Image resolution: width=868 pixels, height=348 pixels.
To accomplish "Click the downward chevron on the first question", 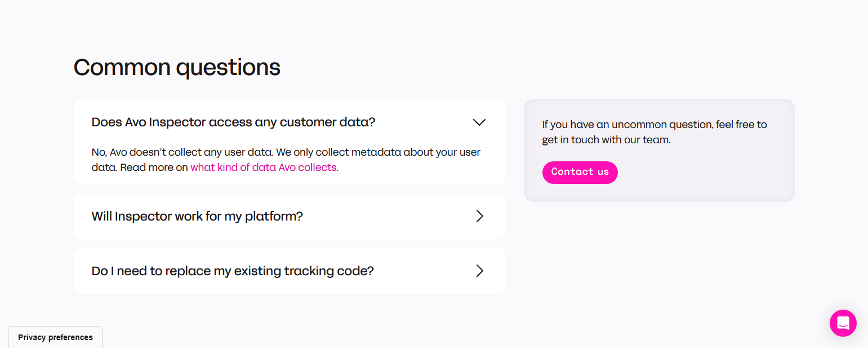I will point(479,122).
